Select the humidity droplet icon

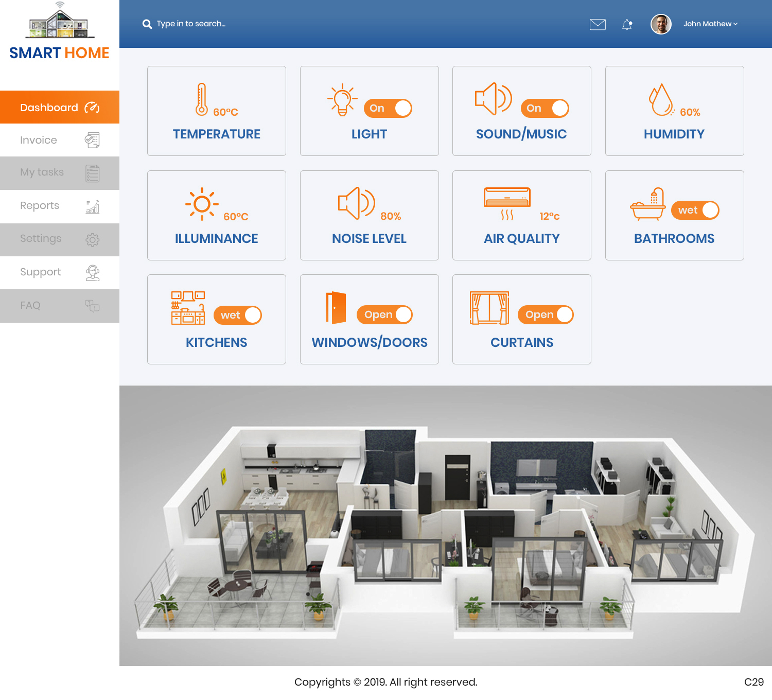pos(659,101)
